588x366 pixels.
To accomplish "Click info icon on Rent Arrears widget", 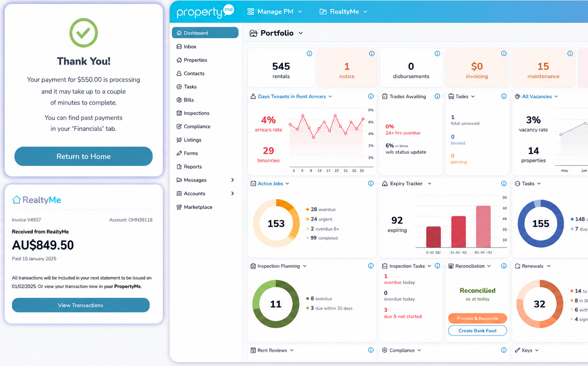I will (x=371, y=97).
